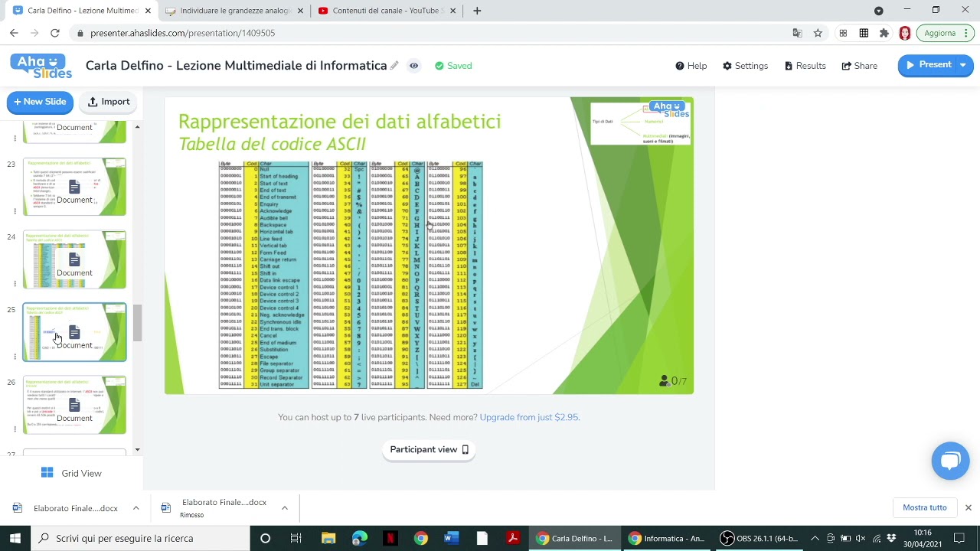Open Microsoft Edge from the taskbar
Viewport: 980px width, 551px height.
pos(359,538)
